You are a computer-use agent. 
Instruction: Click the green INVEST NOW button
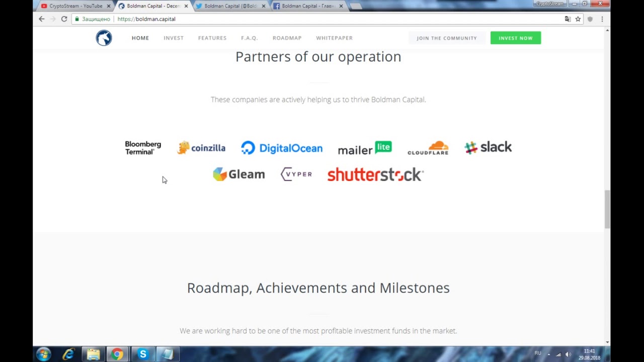[516, 38]
